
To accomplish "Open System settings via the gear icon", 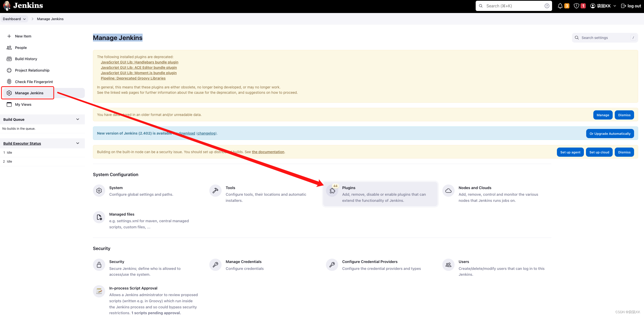I will pyautogui.click(x=99, y=190).
